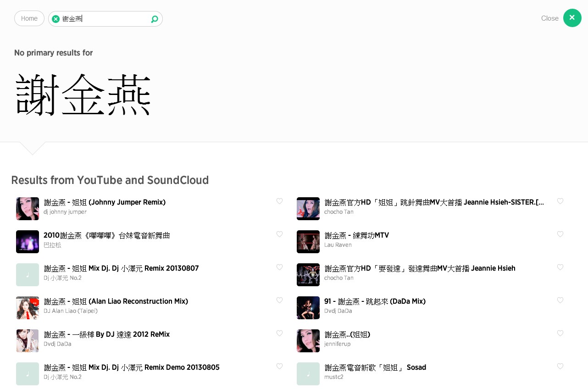This screenshot has width=588, height=389.
Task: Play 謝金燕 - 練舞功MTV title
Action: pyautogui.click(x=356, y=235)
